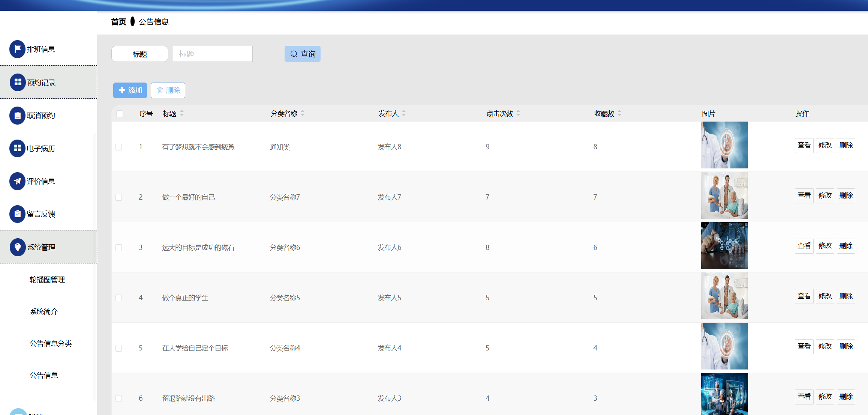868x415 pixels.
Task: Click the clipboard icon beside 取消预约
Action: (x=17, y=115)
